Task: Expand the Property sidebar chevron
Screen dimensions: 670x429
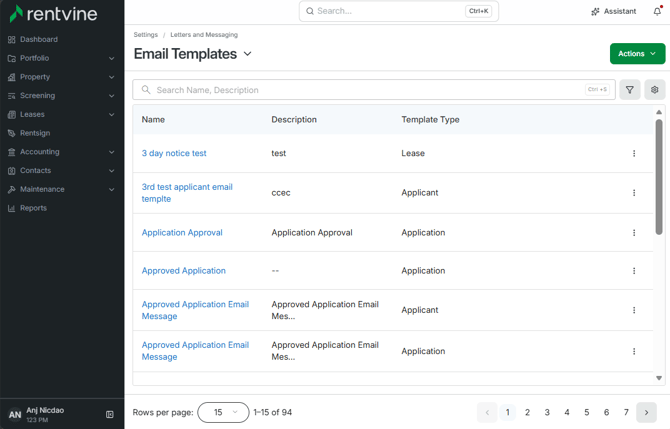Action: (x=112, y=77)
